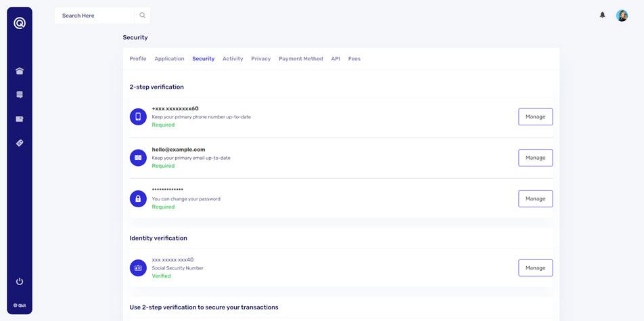Open the Activity tab
Screen dimensions: 644x321
click(233, 59)
